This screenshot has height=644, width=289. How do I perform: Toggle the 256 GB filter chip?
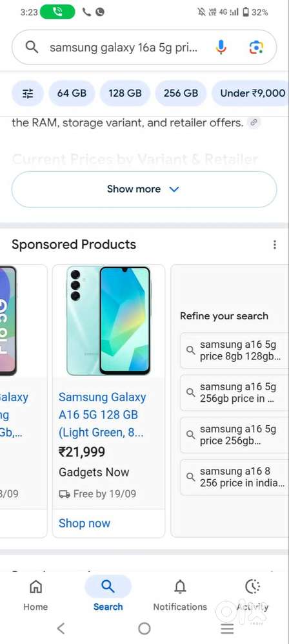[x=181, y=93]
